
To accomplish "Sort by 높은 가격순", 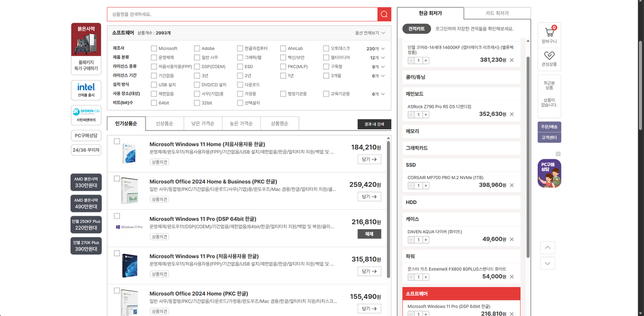I will pos(241,123).
